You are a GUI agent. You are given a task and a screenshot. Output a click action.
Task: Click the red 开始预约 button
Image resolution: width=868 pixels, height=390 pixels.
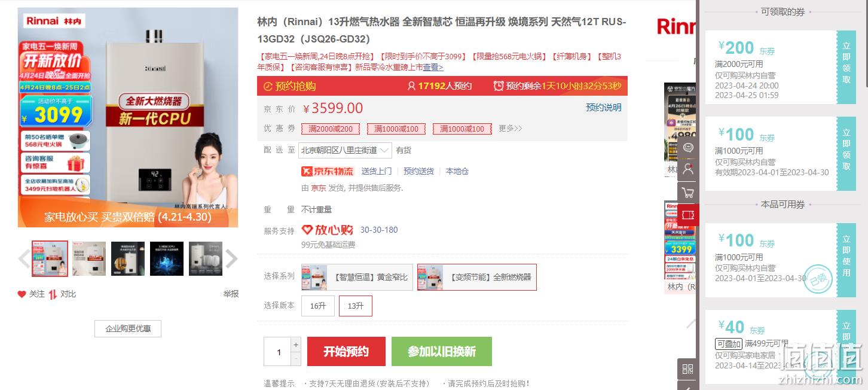coord(346,351)
